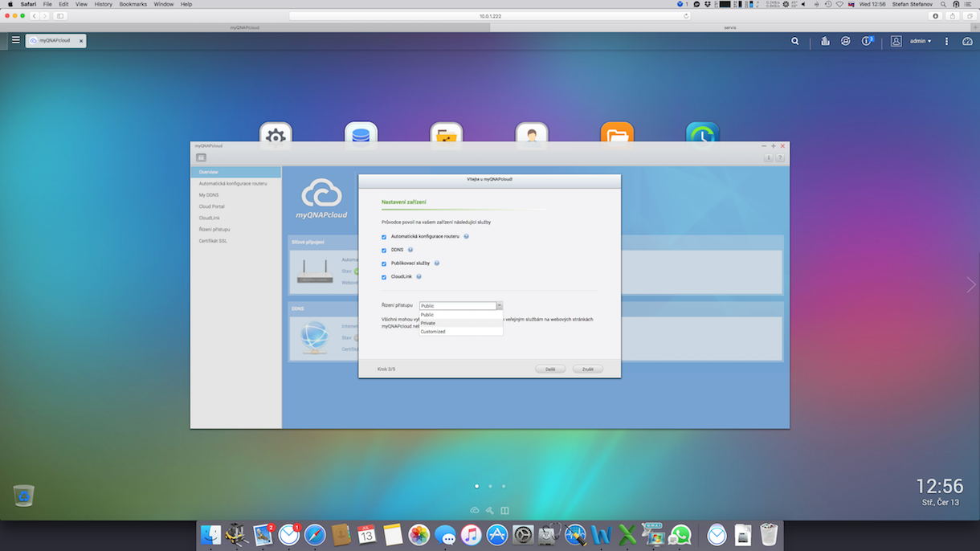Image resolution: width=980 pixels, height=551 pixels.
Task: Switch to the myQNAPcloud taskbar tab
Action: (x=55, y=41)
